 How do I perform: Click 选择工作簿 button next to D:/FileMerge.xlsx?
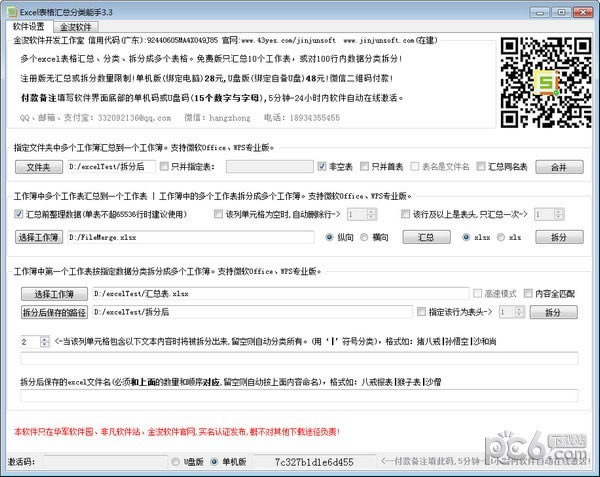point(39,237)
